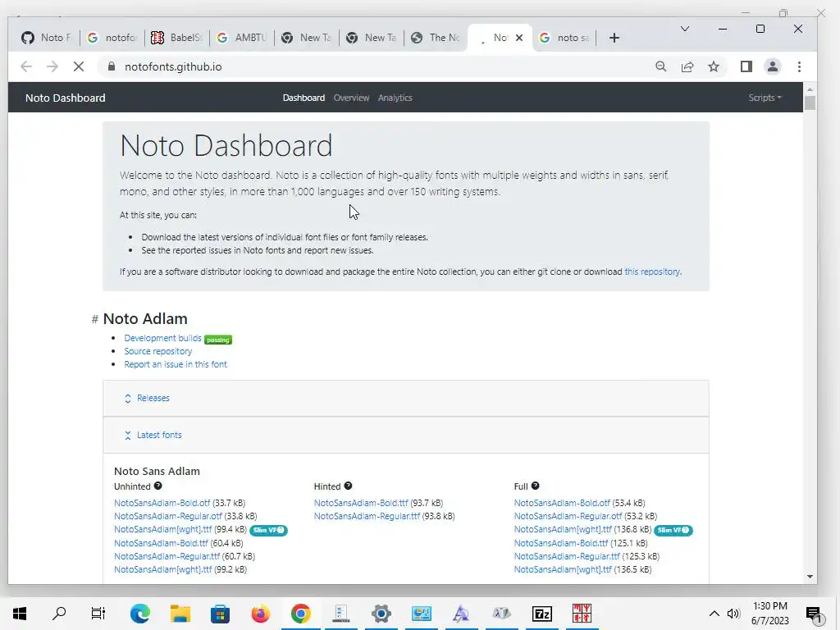Click the passing build badge
Viewport: 840px width, 630px height.
(x=218, y=340)
